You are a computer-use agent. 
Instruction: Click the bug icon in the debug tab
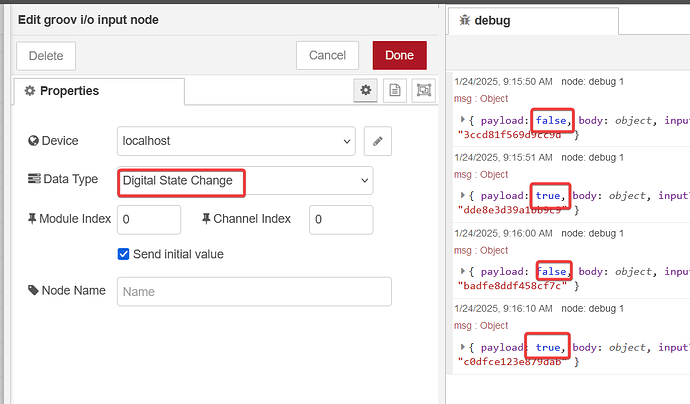tap(465, 20)
